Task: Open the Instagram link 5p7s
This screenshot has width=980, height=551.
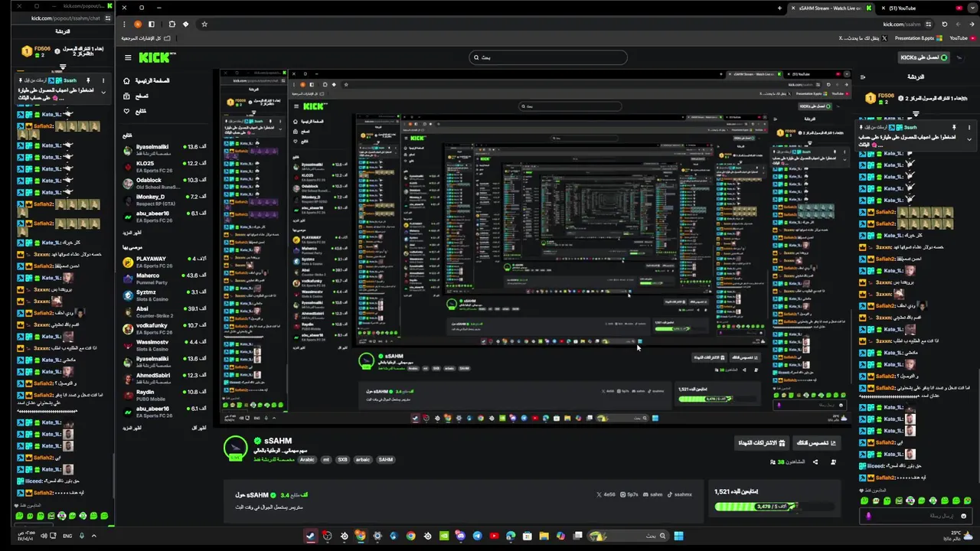Action: [629, 494]
